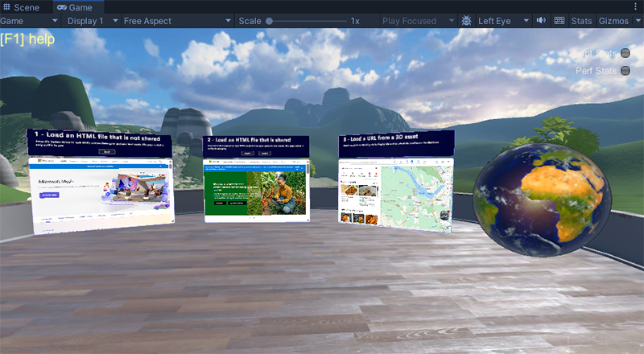Toggle the Script Stats switch
The image size is (644, 354).
pyautogui.click(x=625, y=53)
